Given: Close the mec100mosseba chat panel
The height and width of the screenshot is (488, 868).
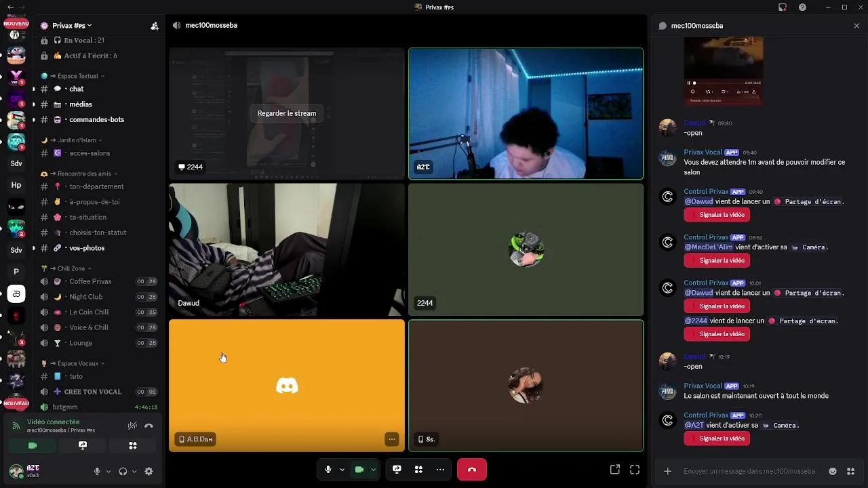Looking at the screenshot, I should [x=856, y=26].
